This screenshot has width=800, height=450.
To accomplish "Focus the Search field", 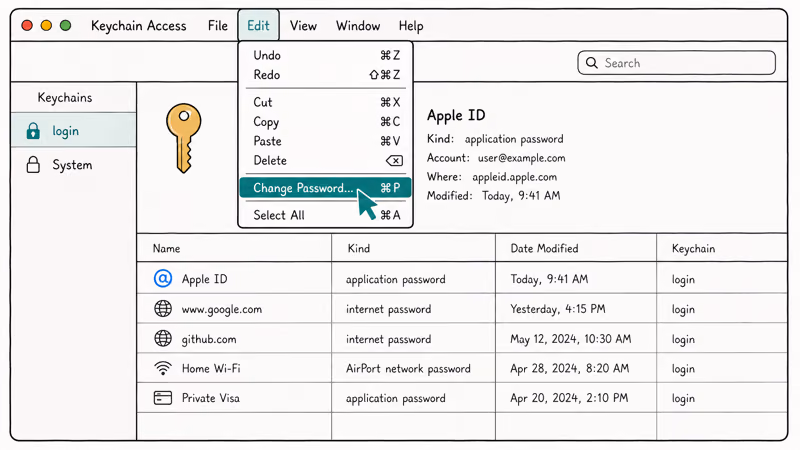I will 677,63.
